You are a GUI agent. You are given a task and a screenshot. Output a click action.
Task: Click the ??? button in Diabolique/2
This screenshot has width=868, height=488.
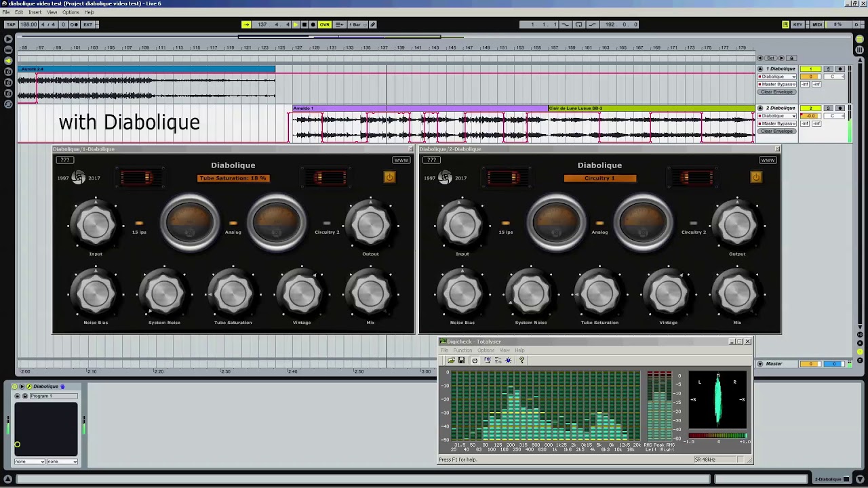pyautogui.click(x=431, y=160)
